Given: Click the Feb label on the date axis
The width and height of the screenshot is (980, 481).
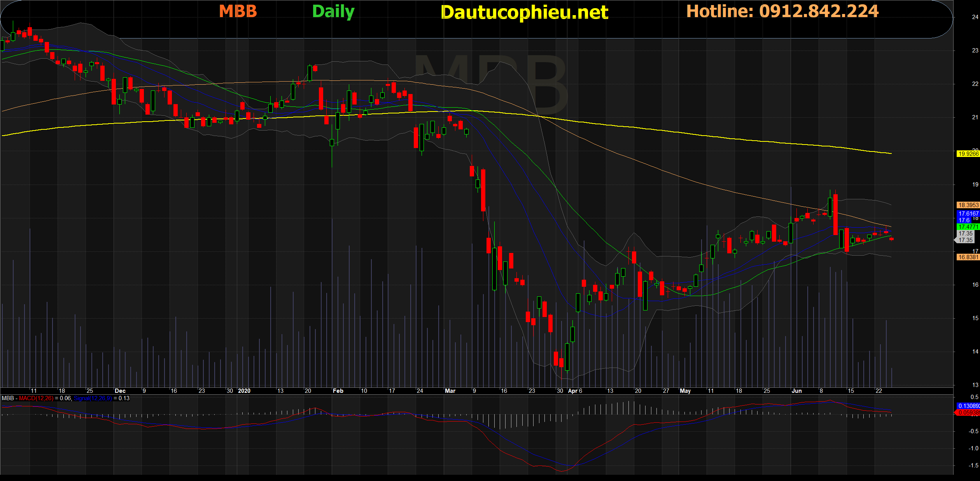Looking at the screenshot, I should point(338,391).
